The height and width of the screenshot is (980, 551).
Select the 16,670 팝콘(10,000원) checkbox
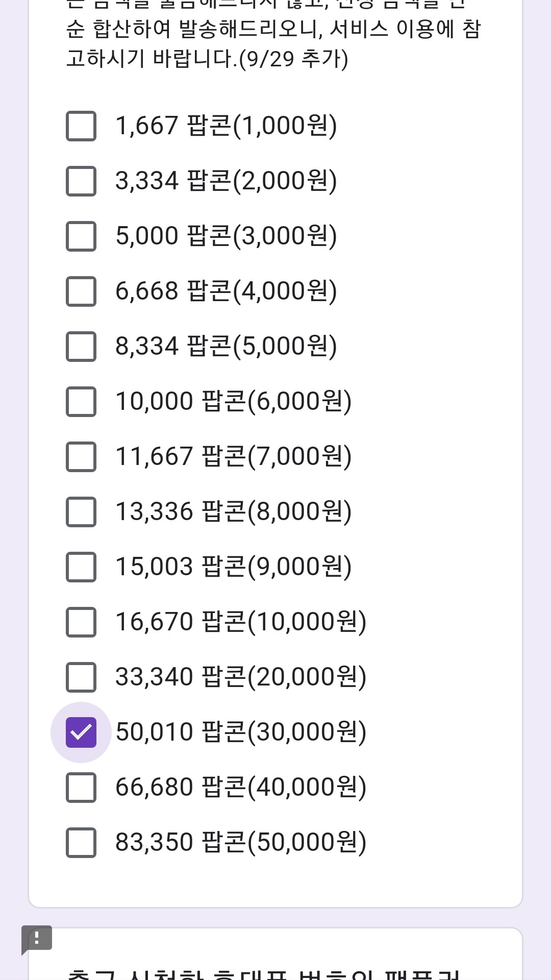point(81,622)
